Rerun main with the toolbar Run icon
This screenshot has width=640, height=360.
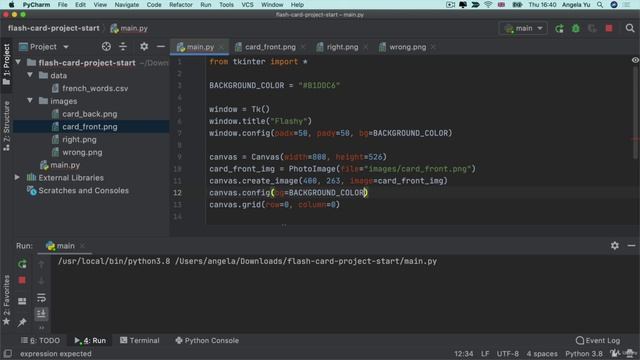(x=559, y=29)
